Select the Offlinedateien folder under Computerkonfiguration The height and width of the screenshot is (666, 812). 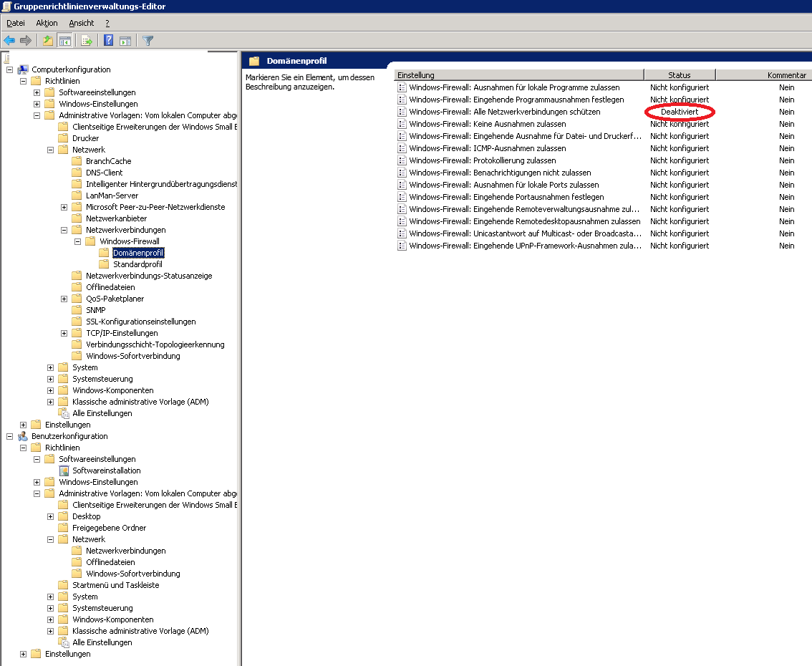tap(110, 287)
